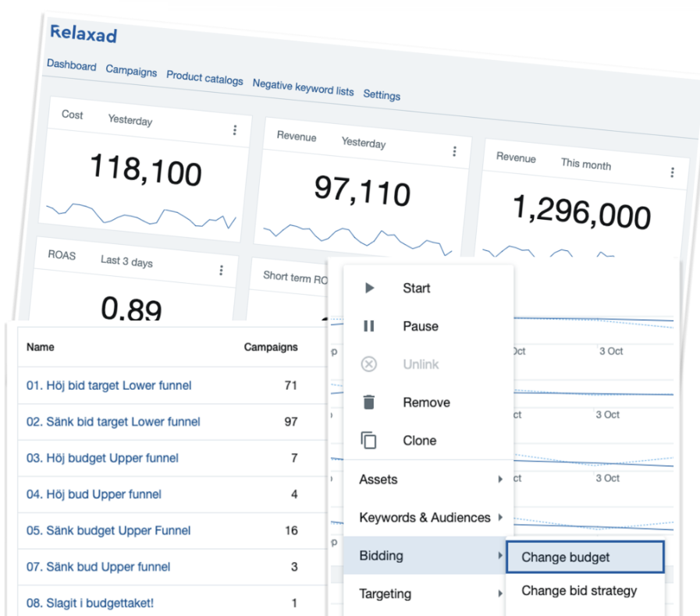
Task: Click the Relaxad logo
Action: click(x=83, y=34)
